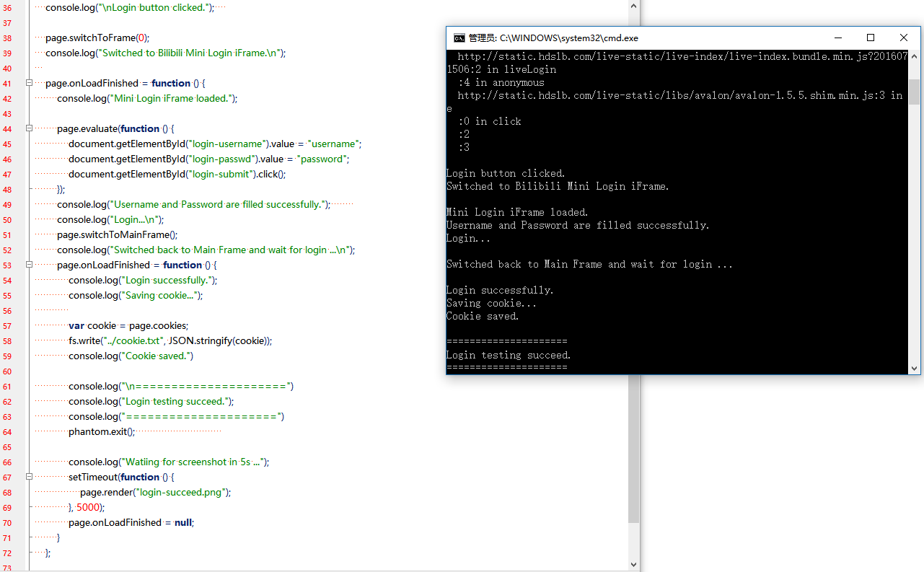Minimize the cmd.exe console window
Screen dimensions: 924x572
coord(838,38)
